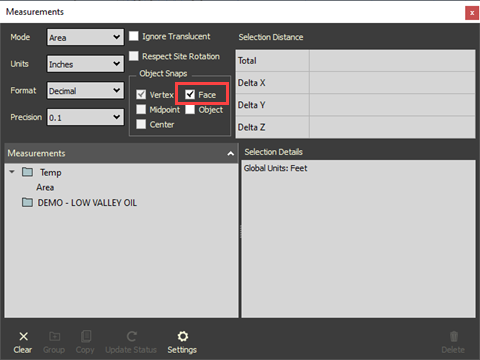The image size is (480, 360).
Task: Enable the Center snap checkbox
Action: point(141,124)
